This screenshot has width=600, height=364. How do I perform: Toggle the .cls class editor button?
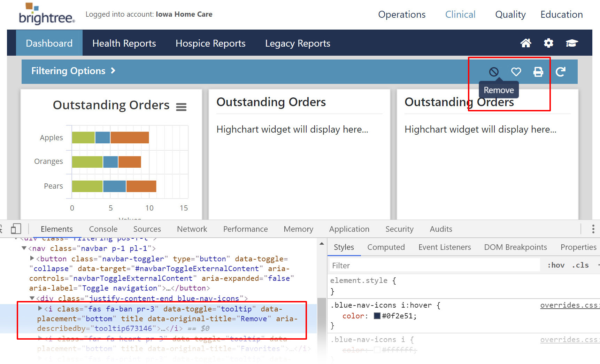[x=580, y=265]
